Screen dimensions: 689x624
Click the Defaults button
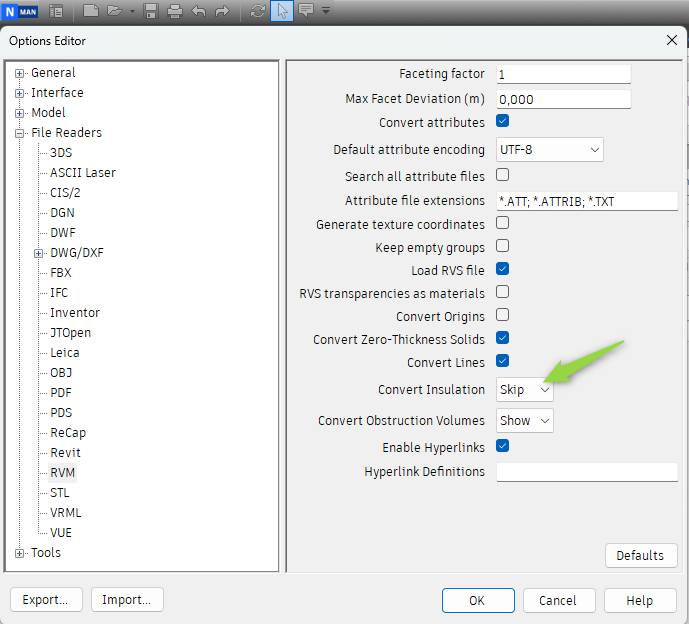pyautogui.click(x=641, y=555)
